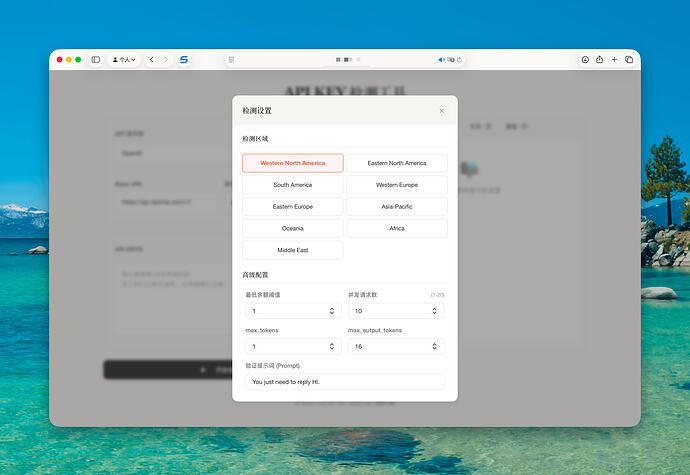Select the Asia-Pacific region
This screenshot has width=690, height=475.
397,206
